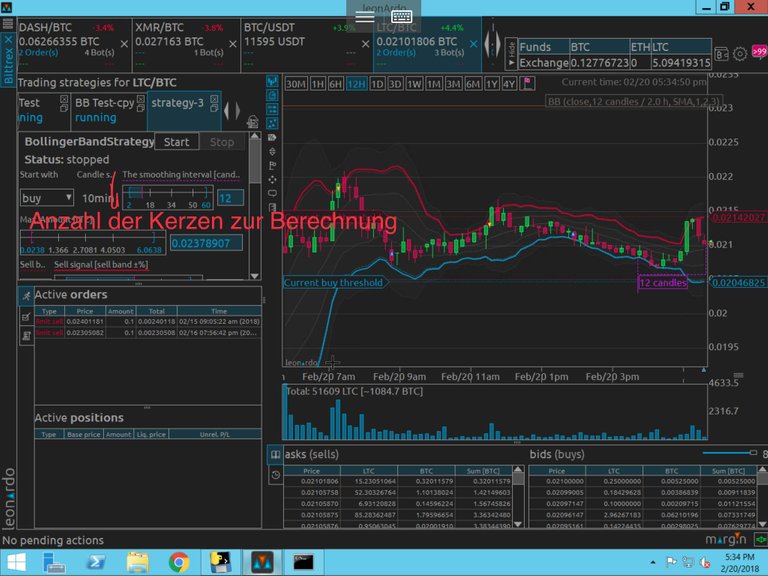Set chart timeframe to 6H
768x576 pixels.
336,84
